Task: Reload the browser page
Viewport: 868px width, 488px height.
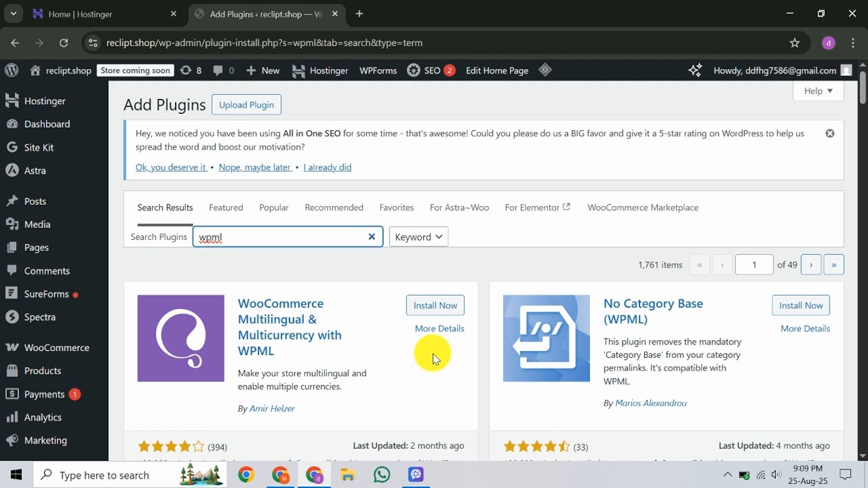Action: coord(64,43)
